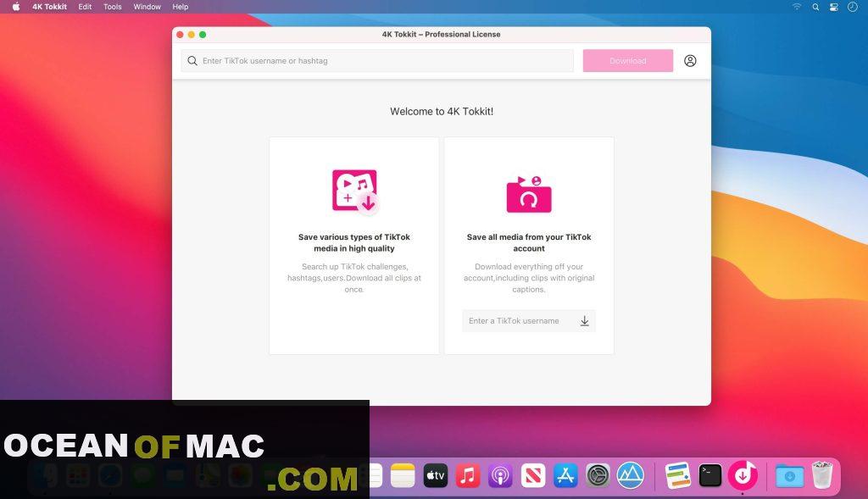Click the pink Download button

click(x=628, y=61)
